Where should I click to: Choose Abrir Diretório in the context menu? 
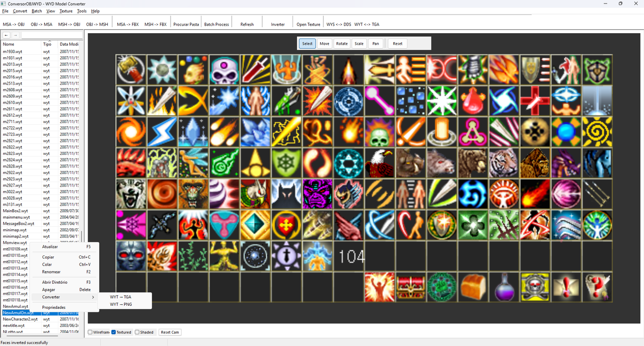(x=64, y=282)
